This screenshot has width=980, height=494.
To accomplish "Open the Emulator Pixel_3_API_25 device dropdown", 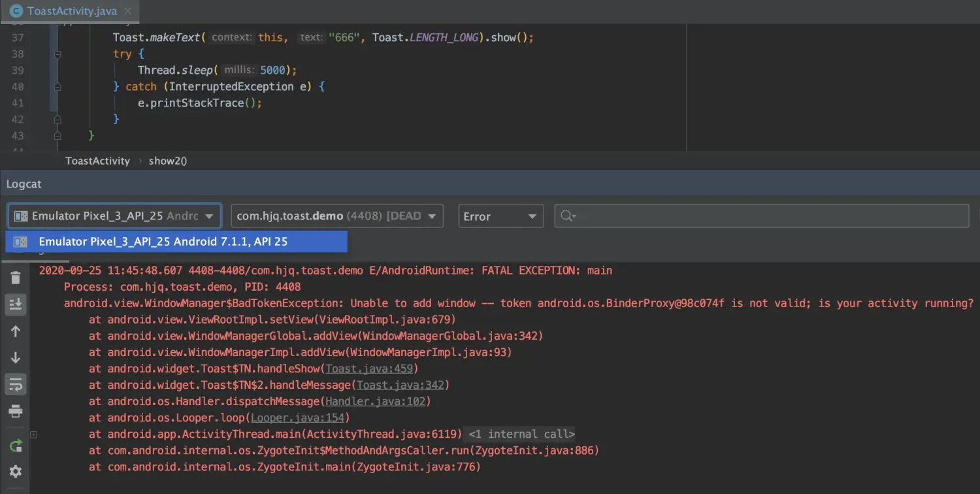I will click(115, 216).
